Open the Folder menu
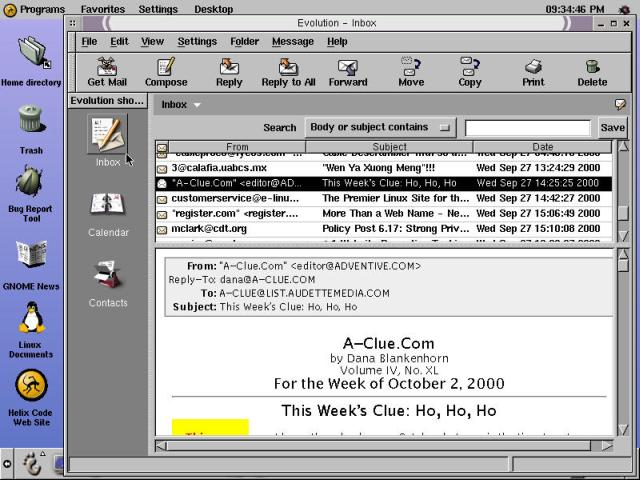The image size is (640, 480). (244, 42)
